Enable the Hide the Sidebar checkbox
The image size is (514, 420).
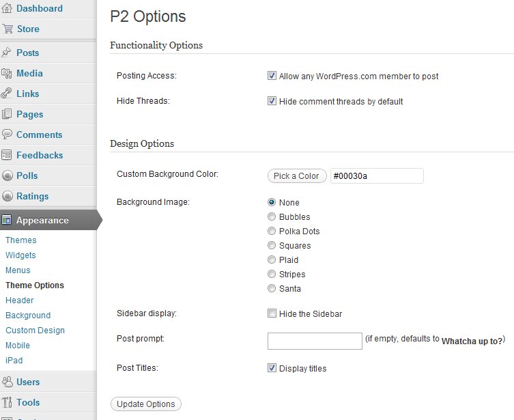tap(272, 314)
